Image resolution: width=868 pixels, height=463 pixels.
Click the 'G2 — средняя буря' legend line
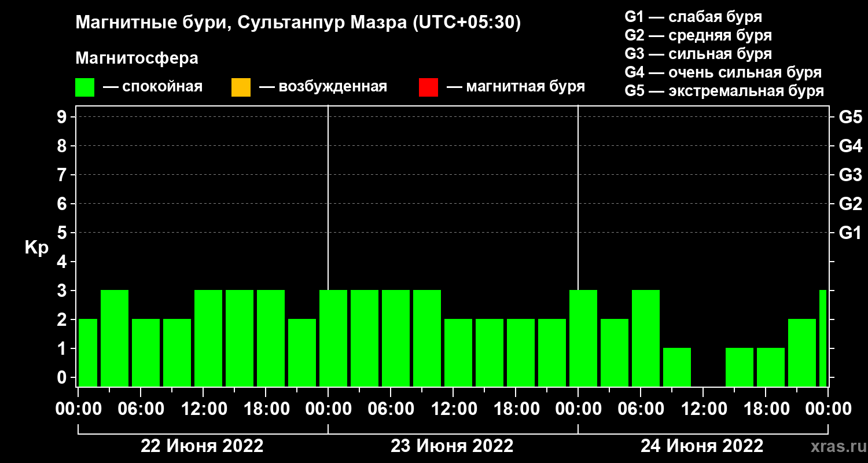698,35
